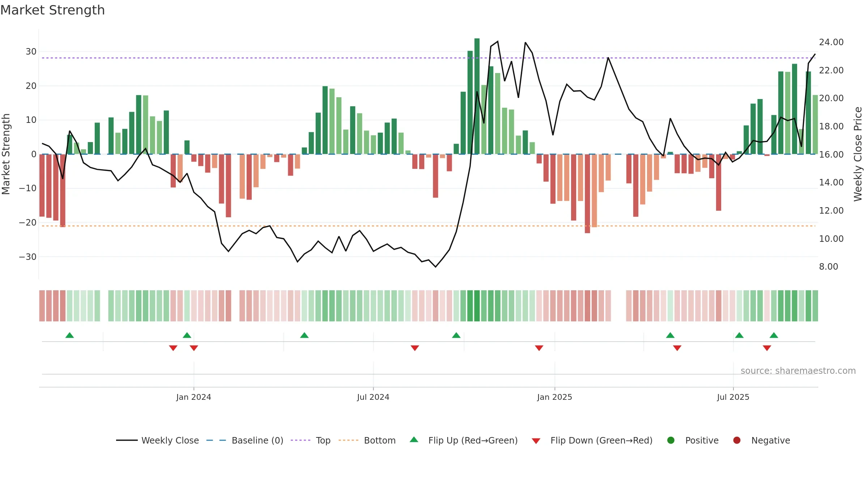
Task: Click the Flip Up (Red→Green) legend label
Action: 473,440
